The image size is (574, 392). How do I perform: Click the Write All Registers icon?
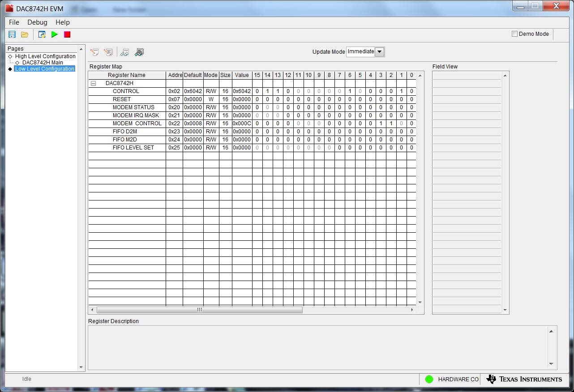click(x=108, y=52)
